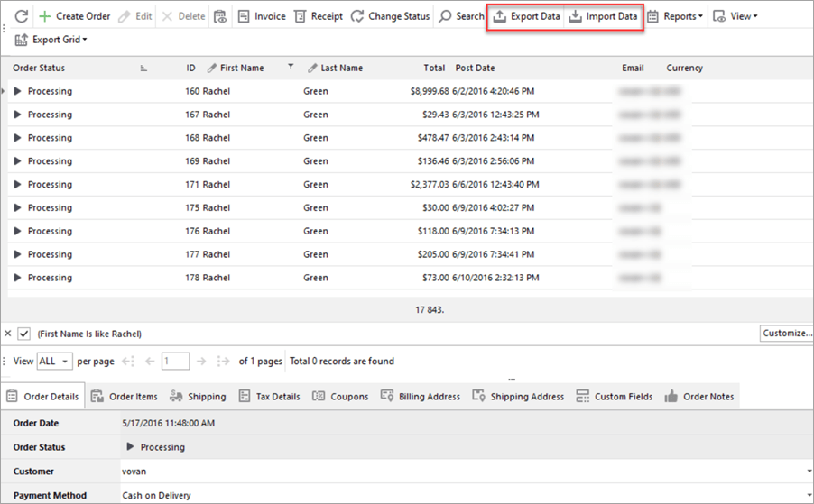814x504 pixels.
Task: Expand order 160 row arrow
Action: 17,91
